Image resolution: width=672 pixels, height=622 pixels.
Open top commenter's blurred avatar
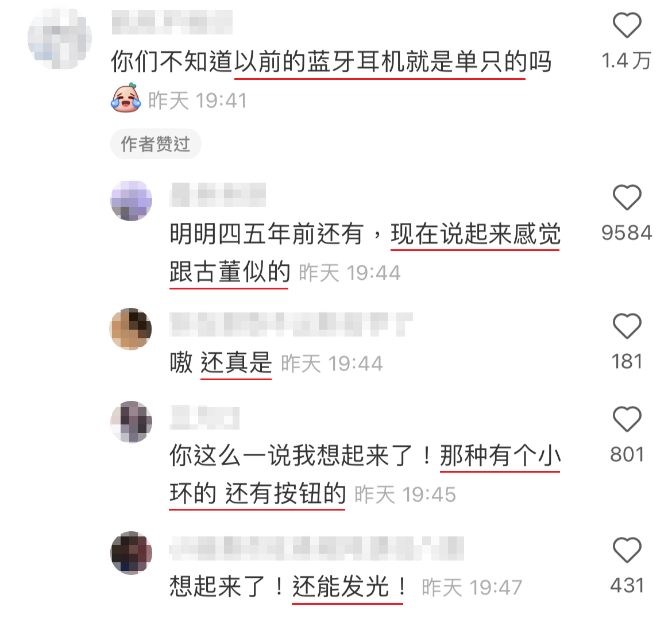60,38
